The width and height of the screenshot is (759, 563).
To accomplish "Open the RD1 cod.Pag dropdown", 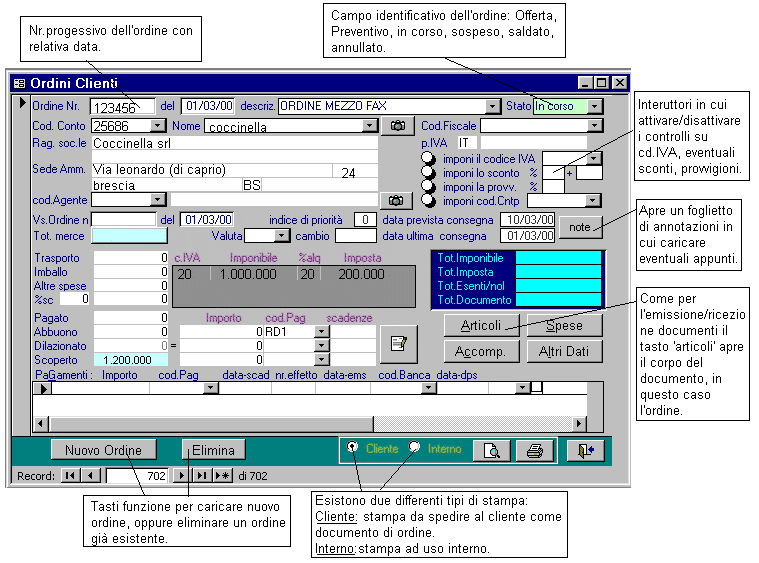I will click(x=321, y=332).
